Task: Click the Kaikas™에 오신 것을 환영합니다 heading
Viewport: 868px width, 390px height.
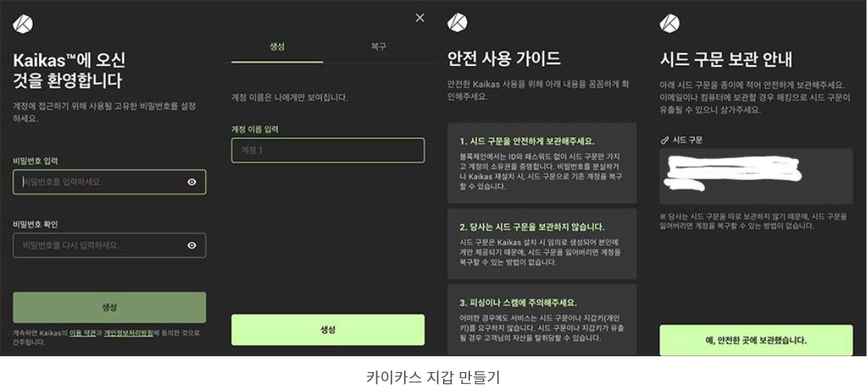Action: tap(69, 70)
